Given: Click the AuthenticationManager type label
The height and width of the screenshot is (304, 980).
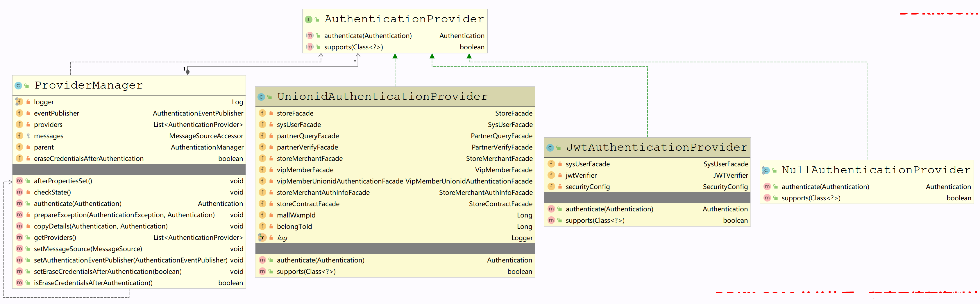Looking at the screenshot, I should coord(207,147).
